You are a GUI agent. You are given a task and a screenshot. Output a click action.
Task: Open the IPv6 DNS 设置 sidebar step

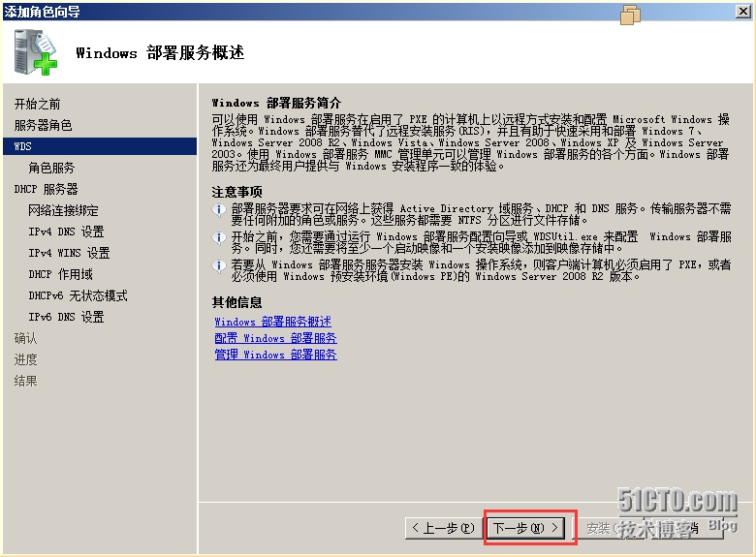tap(66, 317)
